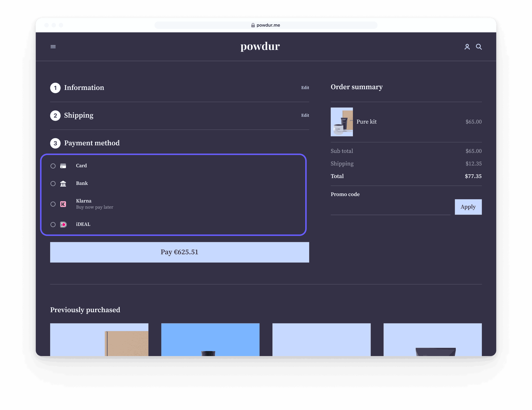The width and height of the screenshot is (532, 410).
Task: Click the bank building icon
Action: (x=63, y=183)
